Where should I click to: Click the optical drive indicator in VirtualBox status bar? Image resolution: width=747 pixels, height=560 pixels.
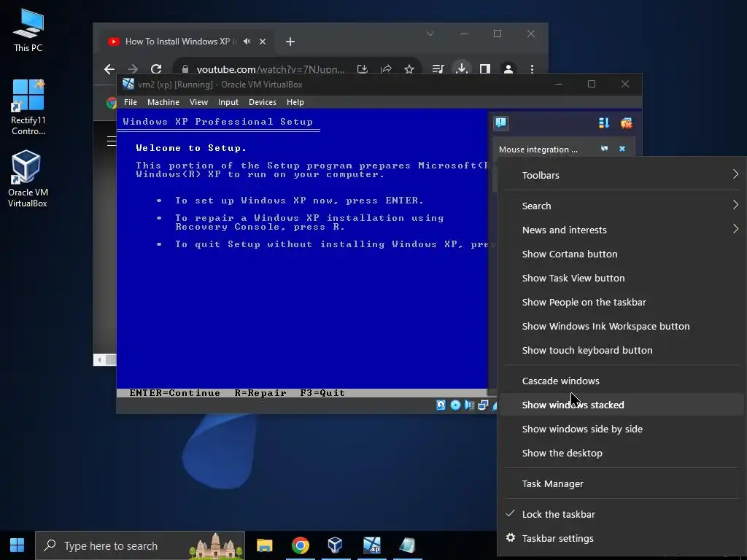(455, 405)
